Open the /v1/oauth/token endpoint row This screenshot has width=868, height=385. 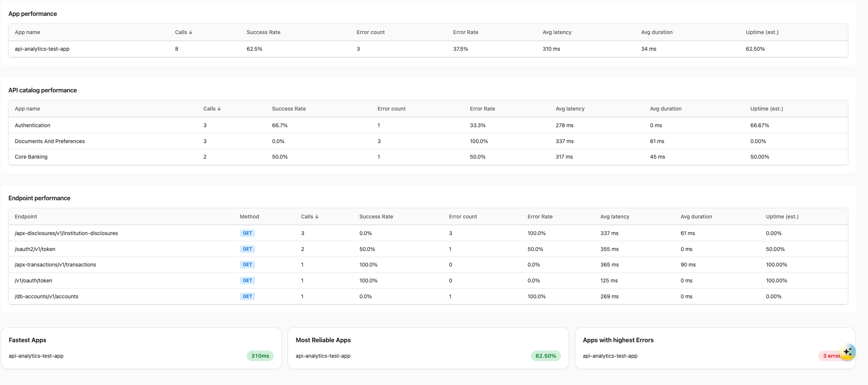click(x=428, y=281)
